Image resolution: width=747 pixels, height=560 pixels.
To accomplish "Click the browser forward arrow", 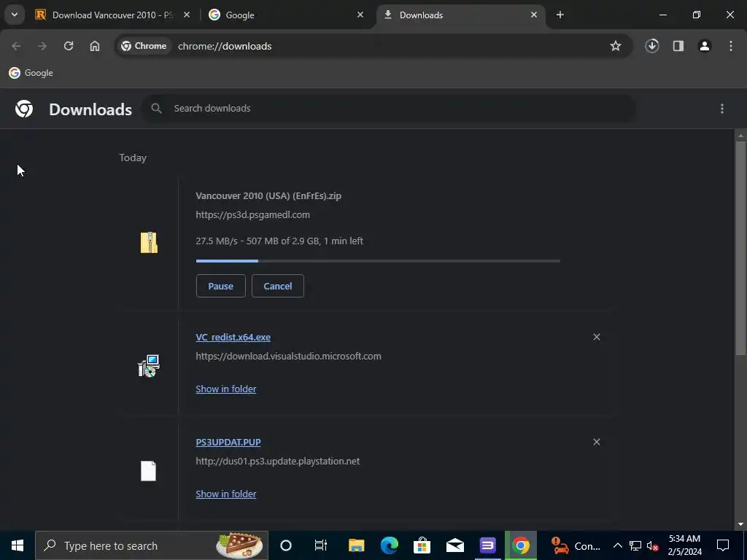I will pyautogui.click(x=42, y=46).
